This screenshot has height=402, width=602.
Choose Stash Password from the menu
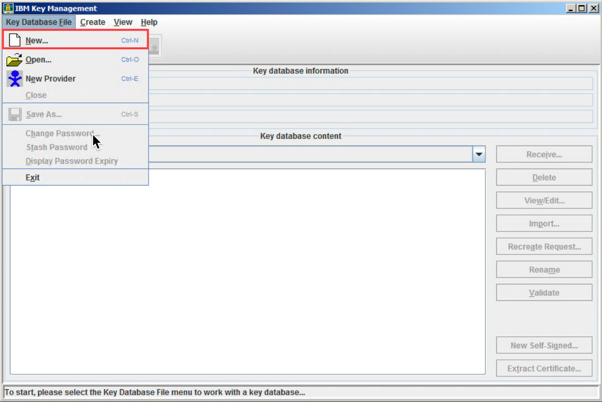[75, 147]
